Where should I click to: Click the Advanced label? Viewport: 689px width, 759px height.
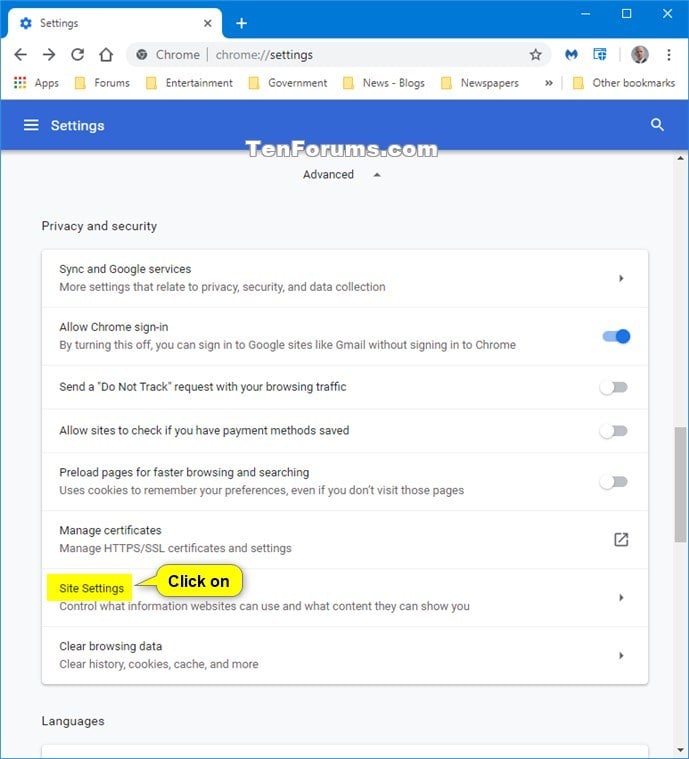(x=328, y=174)
